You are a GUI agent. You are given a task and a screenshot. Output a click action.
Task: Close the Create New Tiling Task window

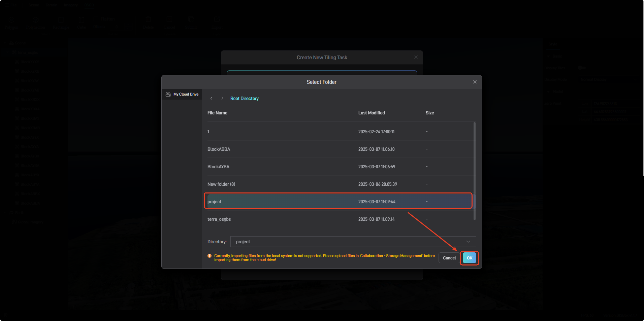pos(416,58)
